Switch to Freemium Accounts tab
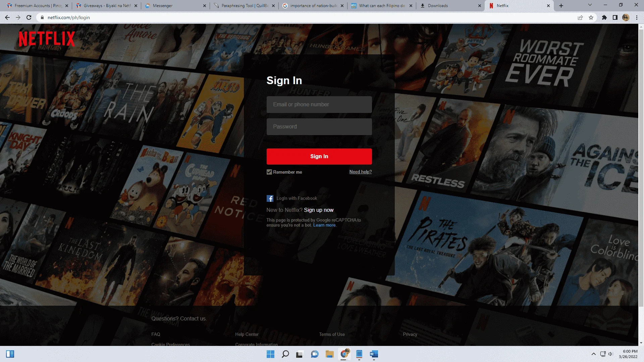 click(37, 6)
